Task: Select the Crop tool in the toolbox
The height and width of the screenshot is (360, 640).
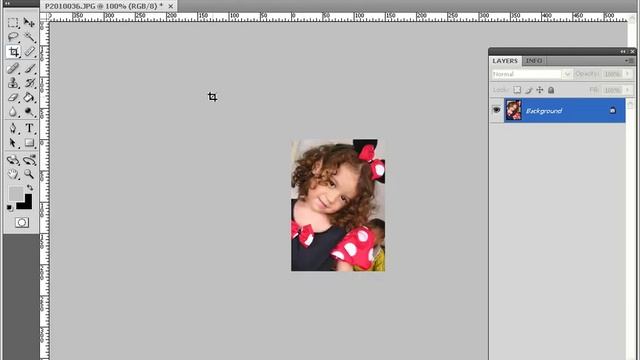Action: coord(13,52)
